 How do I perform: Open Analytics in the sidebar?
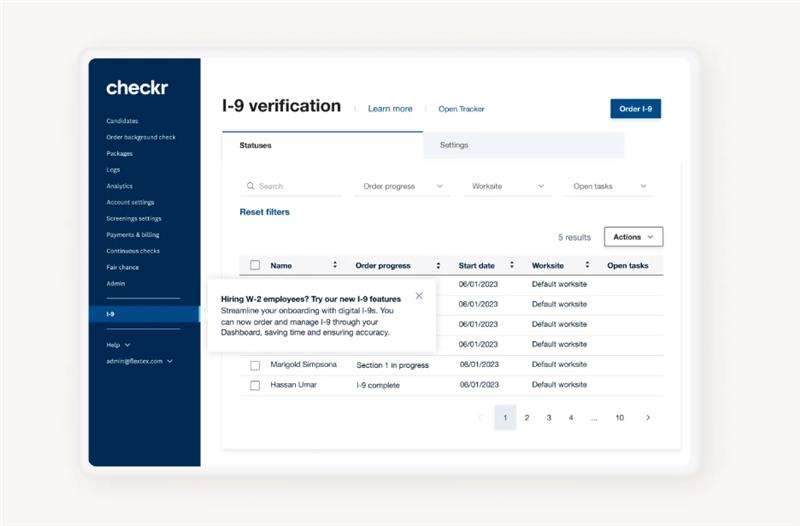119,186
